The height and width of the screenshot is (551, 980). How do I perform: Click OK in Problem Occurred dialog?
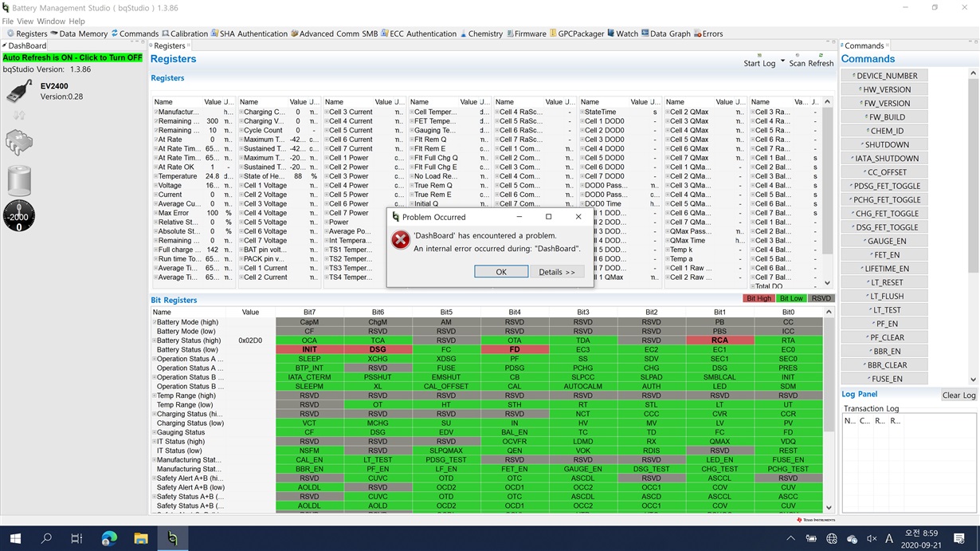(501, 272)
